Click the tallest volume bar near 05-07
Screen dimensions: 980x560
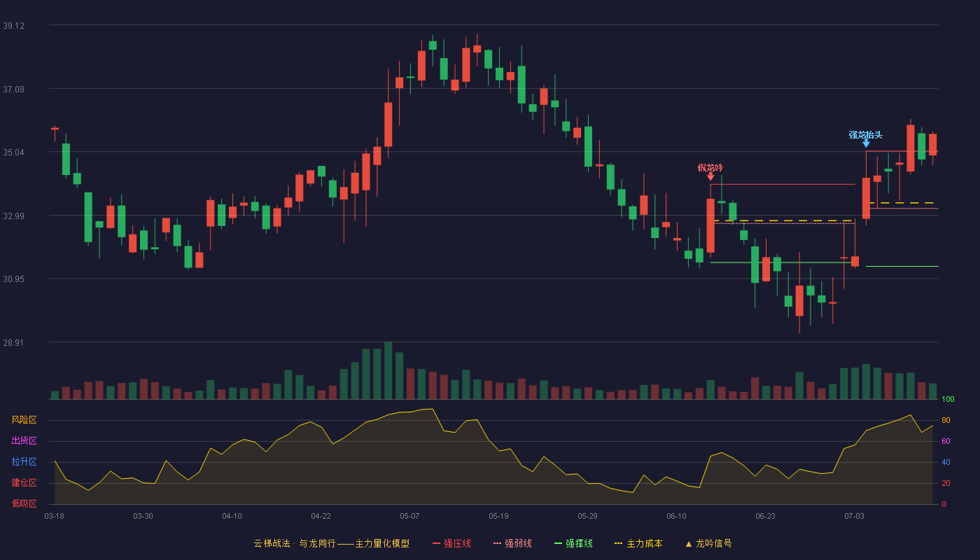(388, 370)
